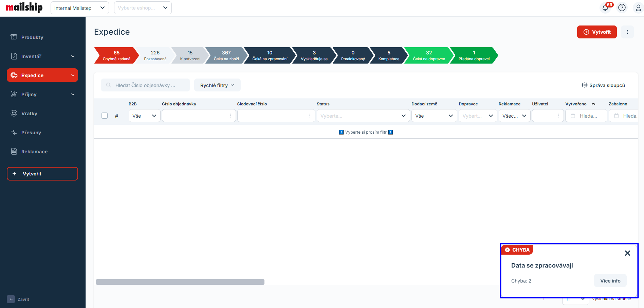644x308 pixels.
Task: Open the user profile icon
Action: [638, 8]
